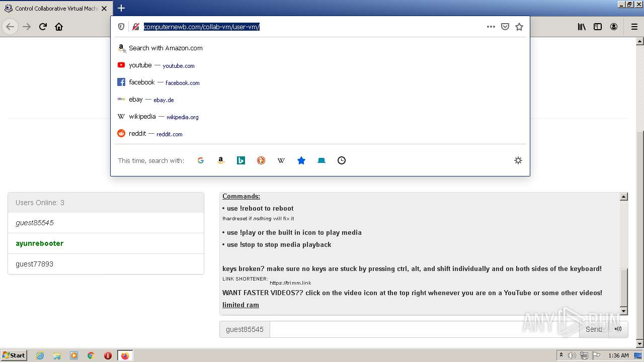This screenshot has width=644, height=362.
Task: Select Firefox taskbar button
Action: pos(125,355)
